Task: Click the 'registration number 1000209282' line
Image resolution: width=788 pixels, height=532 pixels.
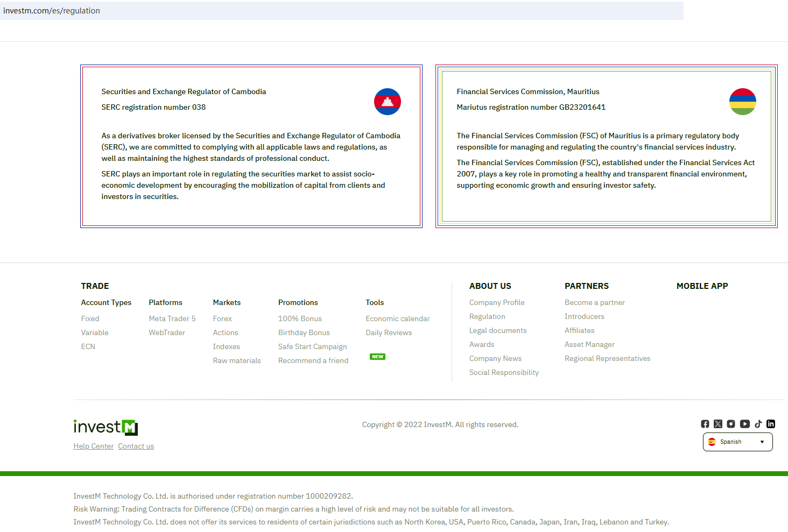Action: click(x=213, y=496)
